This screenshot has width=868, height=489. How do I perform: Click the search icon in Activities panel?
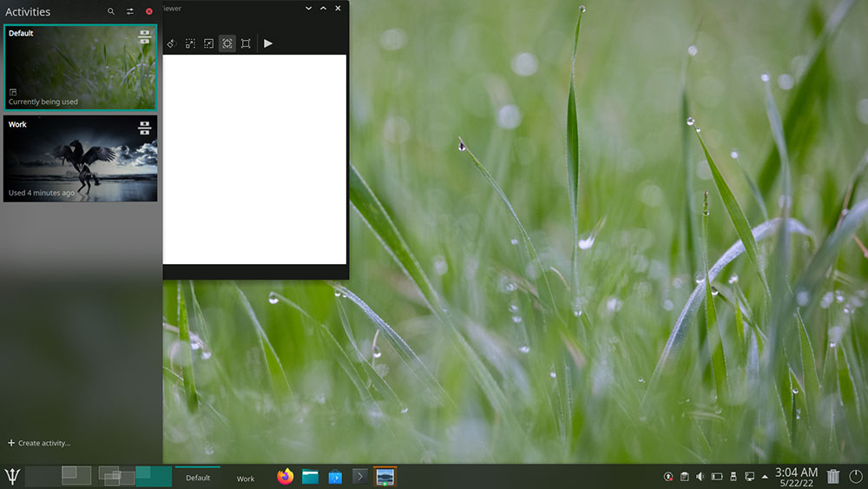pyautogui.click(x=111, y=12)
